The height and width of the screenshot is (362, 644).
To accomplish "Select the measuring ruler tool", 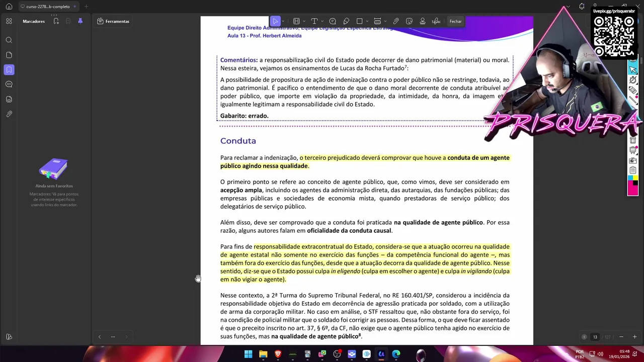I will click(377, 21).
